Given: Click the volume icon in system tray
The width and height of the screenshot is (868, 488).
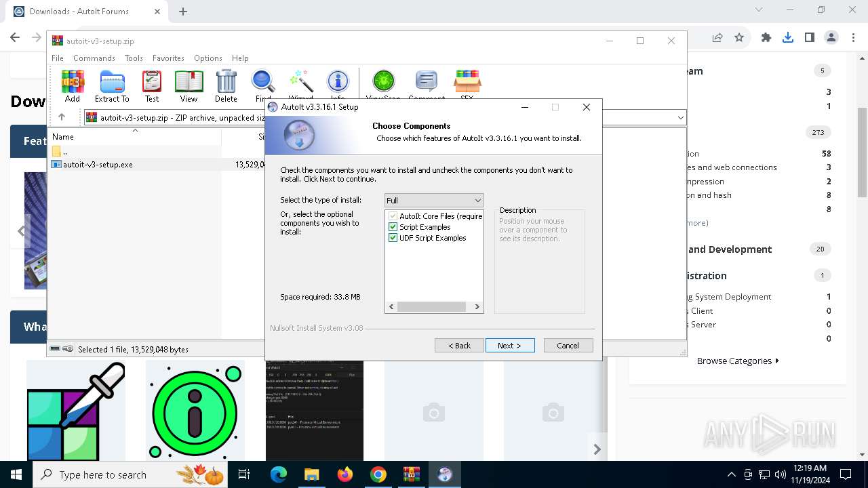Looking at the screenshot, I should coord(780,474).
